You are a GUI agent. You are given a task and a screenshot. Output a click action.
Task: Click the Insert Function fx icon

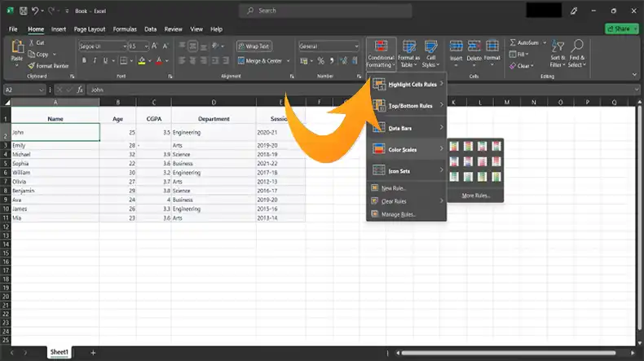click(80, 90)
